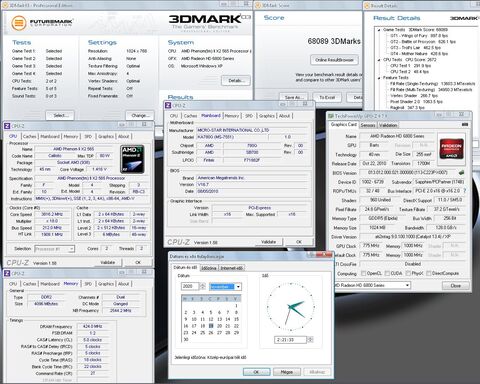Click the To Excel button
Screen dimensions: 480x384
327,97
